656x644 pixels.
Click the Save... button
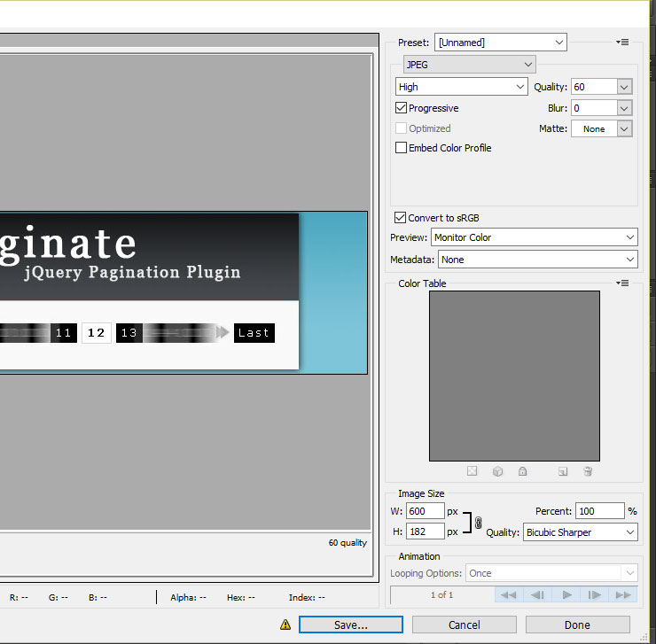tap(351, 625)
